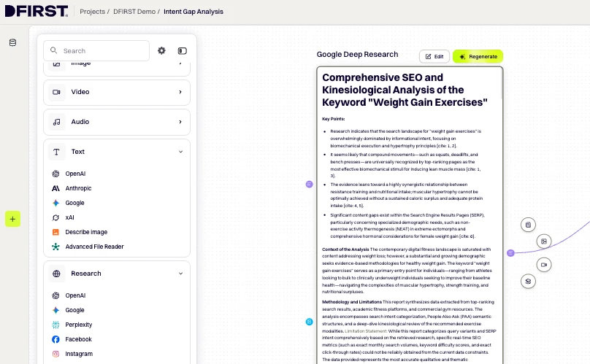Click the Limitation Statement text
Viewport: 590px width, 364px height.
(366, 331)
